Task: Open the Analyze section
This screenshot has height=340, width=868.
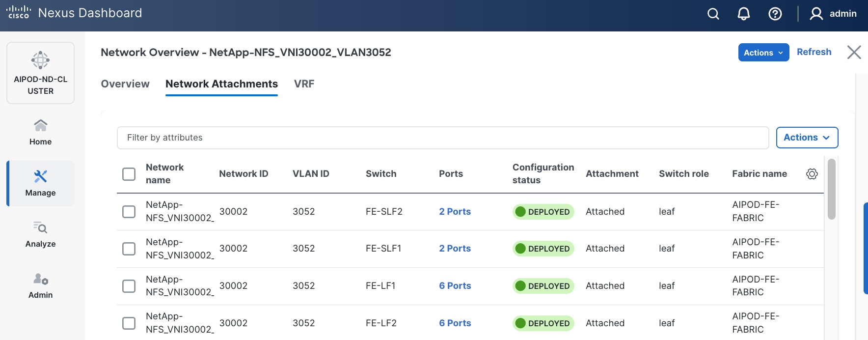Action: tap(40, 234)
